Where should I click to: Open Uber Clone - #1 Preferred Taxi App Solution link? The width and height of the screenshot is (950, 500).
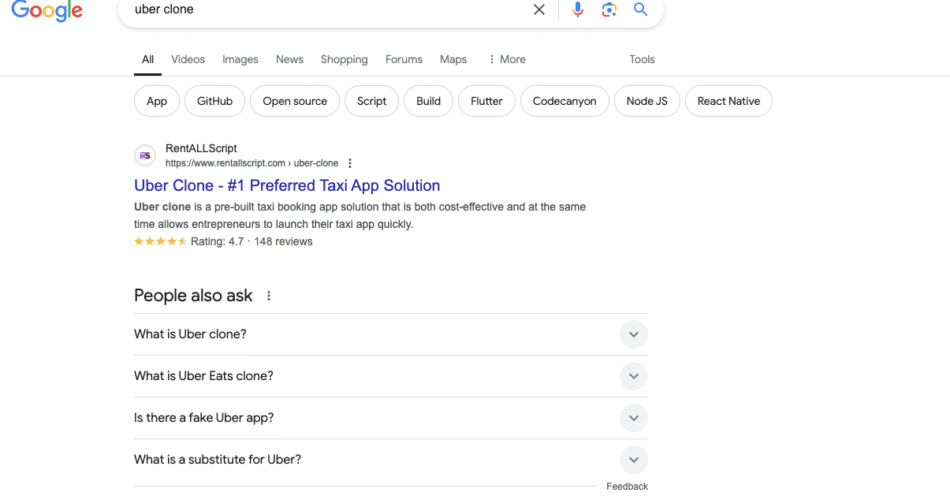coord(287,185)
